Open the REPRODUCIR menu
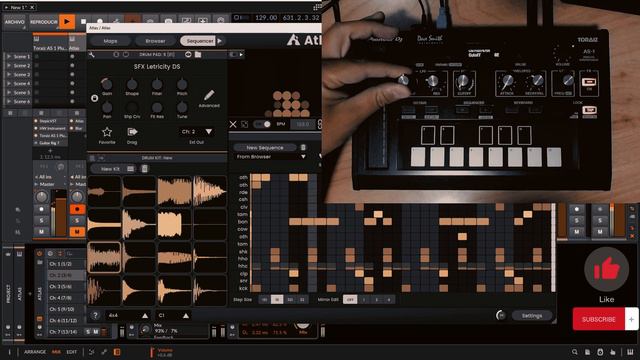 point(43,22)
